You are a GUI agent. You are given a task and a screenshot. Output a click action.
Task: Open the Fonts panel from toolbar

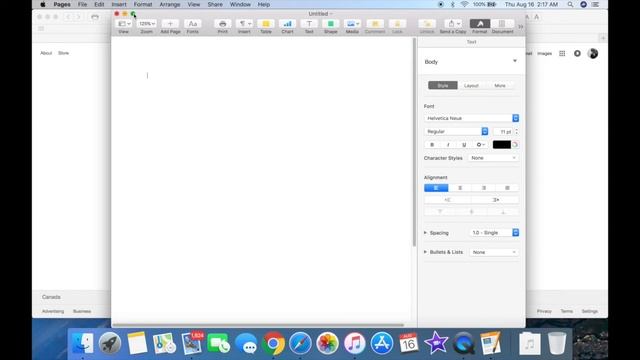tap(193, 24)
